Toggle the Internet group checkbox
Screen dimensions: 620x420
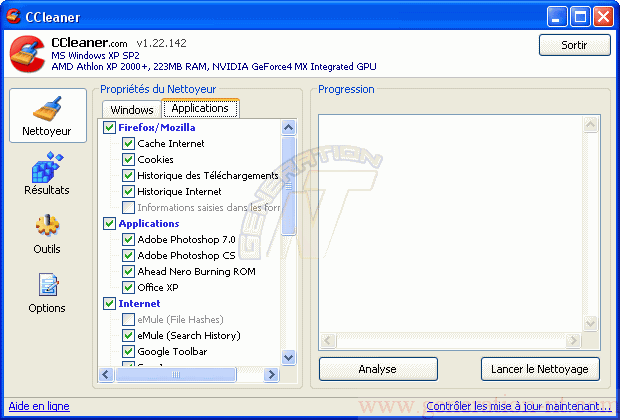tap(110, 303)
